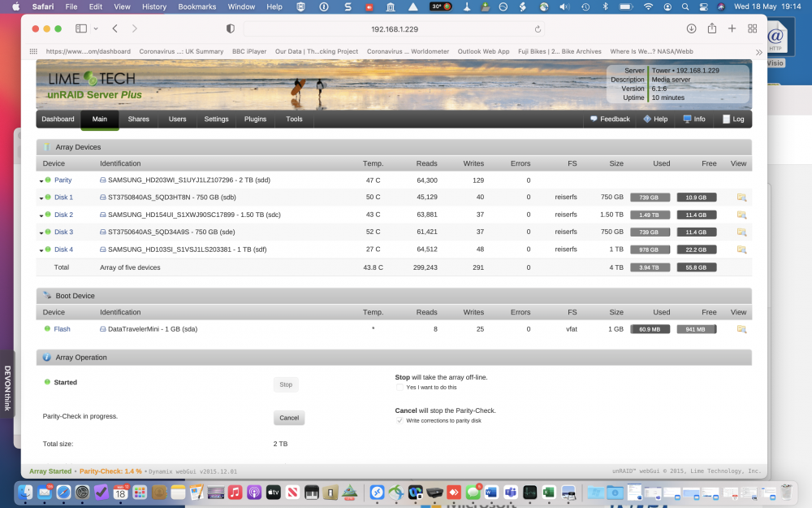The width and height of the screenshot is (812, 508).
Task: Open the Disk 1 link
Action: click(63, 198)
